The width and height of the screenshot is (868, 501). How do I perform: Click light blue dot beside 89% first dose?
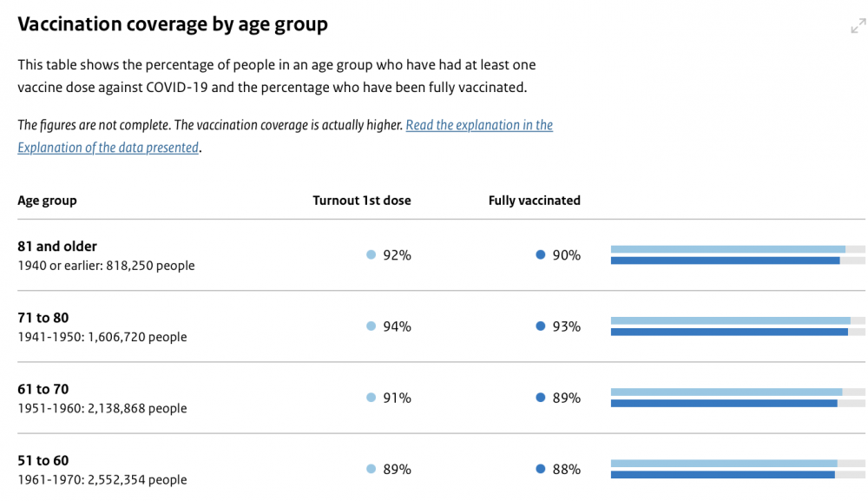[x=371, y=469]
